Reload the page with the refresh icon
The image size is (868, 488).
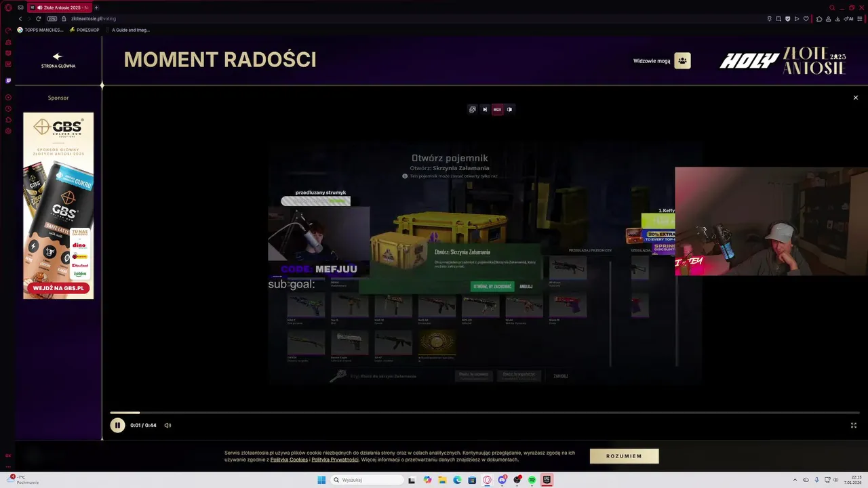(39, 19)
